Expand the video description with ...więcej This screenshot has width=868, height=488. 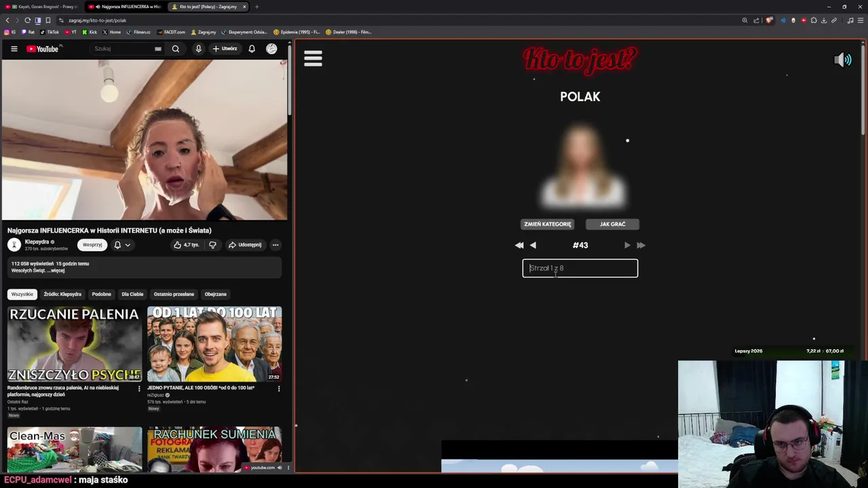(x=56, y=270)
